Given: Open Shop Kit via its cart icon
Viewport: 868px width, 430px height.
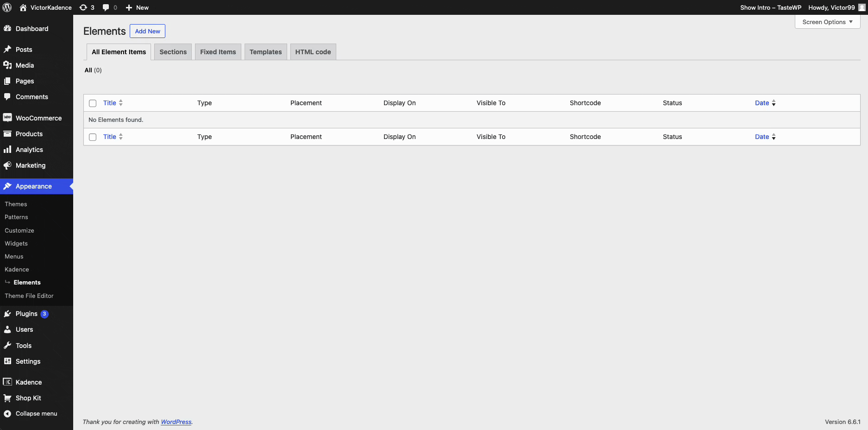Looking at the screenshot, I should [7, 398].
